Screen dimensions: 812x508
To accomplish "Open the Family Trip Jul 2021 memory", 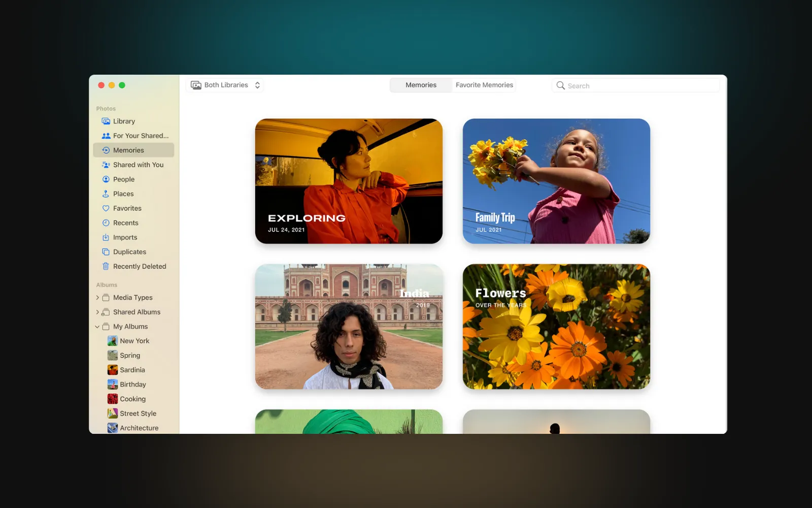I will pos(556,181).
